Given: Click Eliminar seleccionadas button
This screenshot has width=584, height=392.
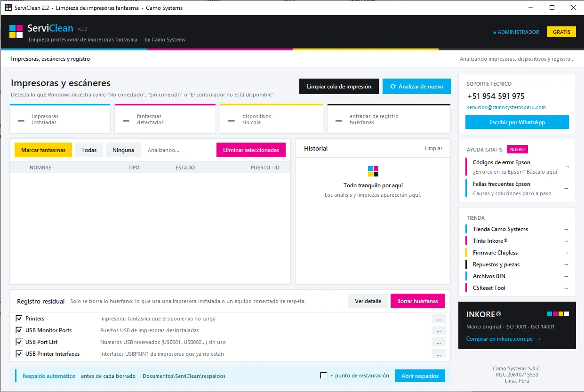Looking at the screenshot, I should 251,150.
